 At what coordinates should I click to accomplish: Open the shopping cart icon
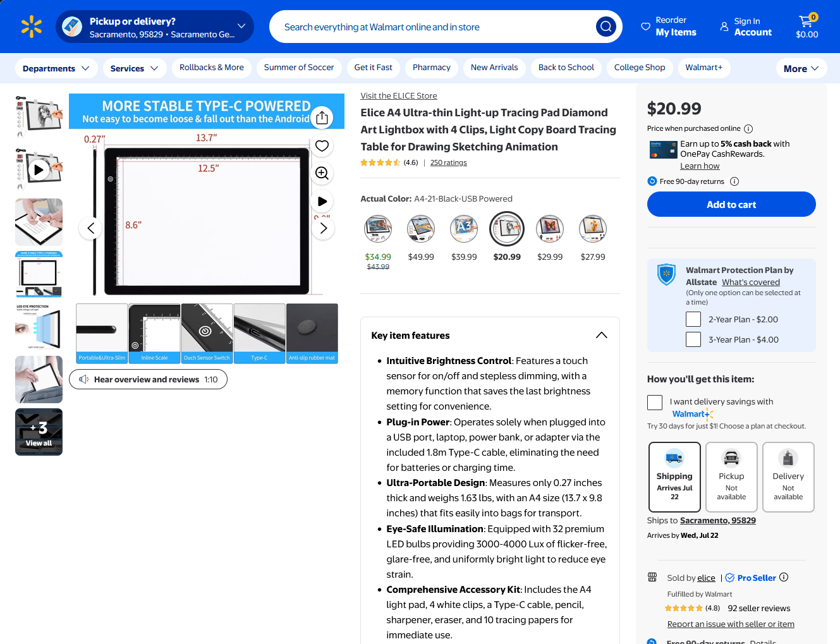(807, 21)
